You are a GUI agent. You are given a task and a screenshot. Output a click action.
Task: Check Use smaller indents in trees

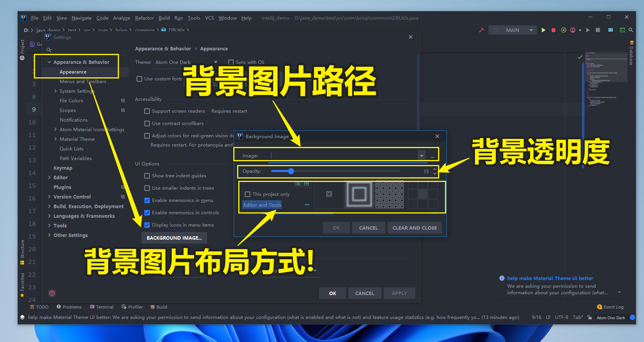147,188
